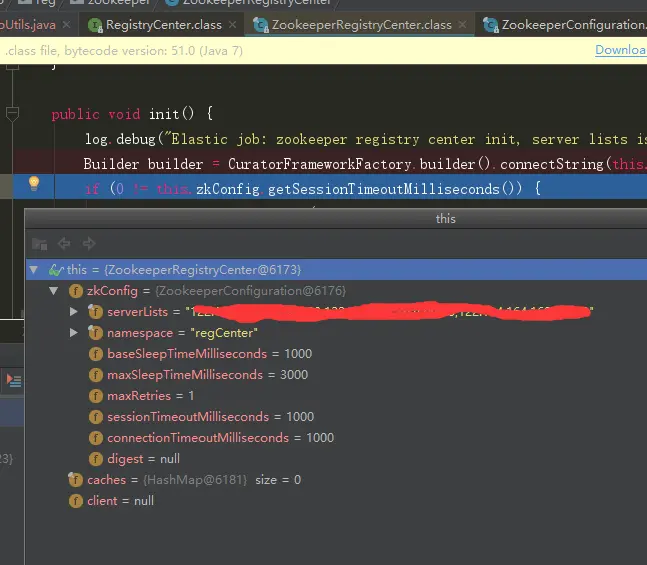The image size is (647, 565).
Task: Click the yellow intention lightbulb icon
Action: click(34, 183)
